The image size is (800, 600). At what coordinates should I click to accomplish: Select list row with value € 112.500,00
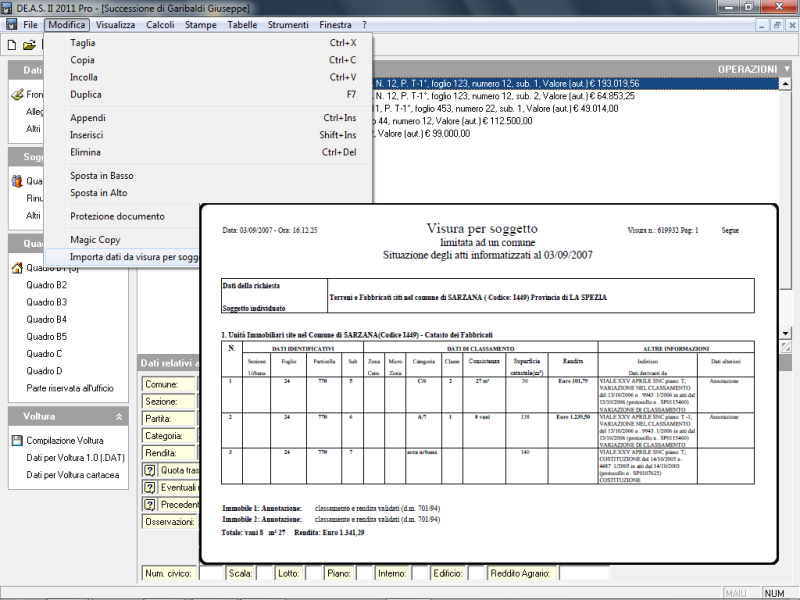[x=576, y=121]
